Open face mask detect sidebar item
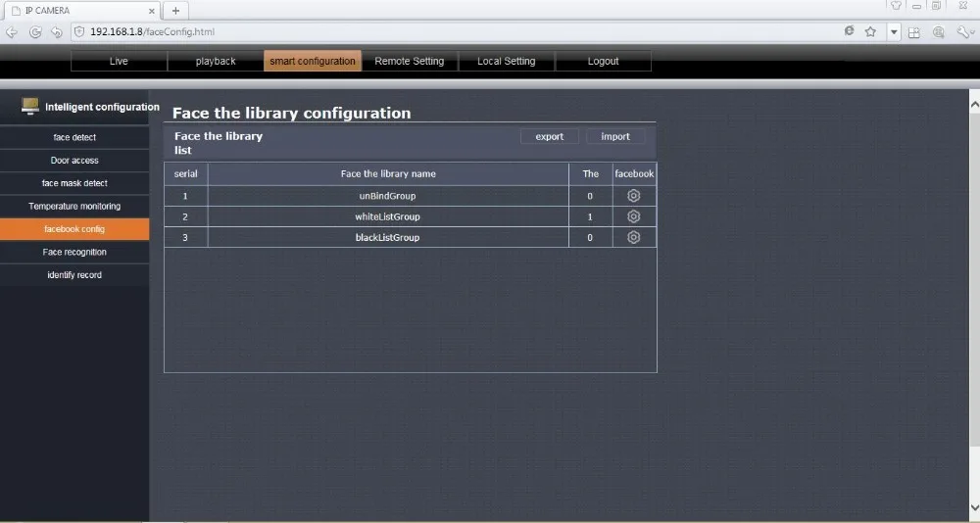Viewport: 980px width, 523px height. pyautogui.click(x=74, y=183)
